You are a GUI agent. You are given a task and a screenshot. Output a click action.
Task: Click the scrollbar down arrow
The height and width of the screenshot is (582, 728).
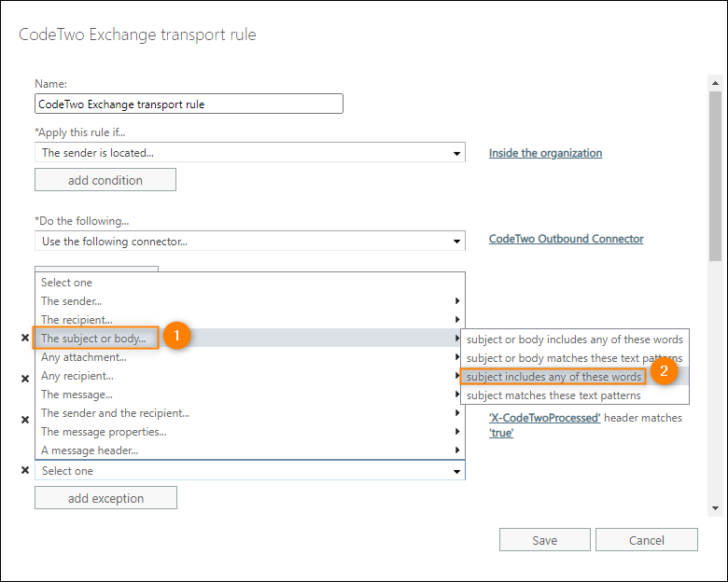[x=715, y=508]
